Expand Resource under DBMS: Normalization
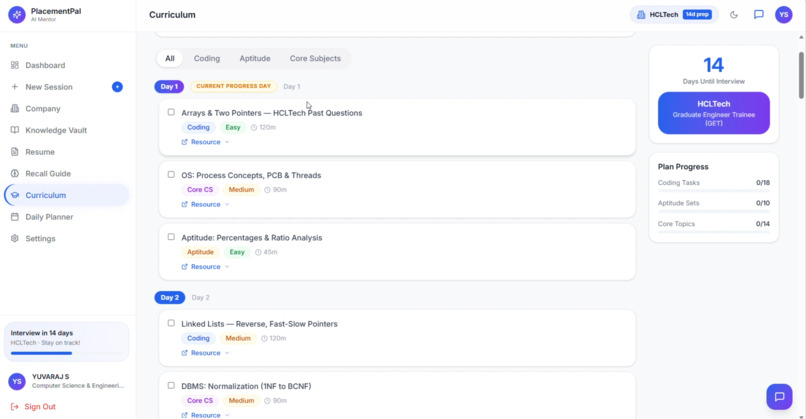Viewport: 806px width, 419px height. pos(205,415)
